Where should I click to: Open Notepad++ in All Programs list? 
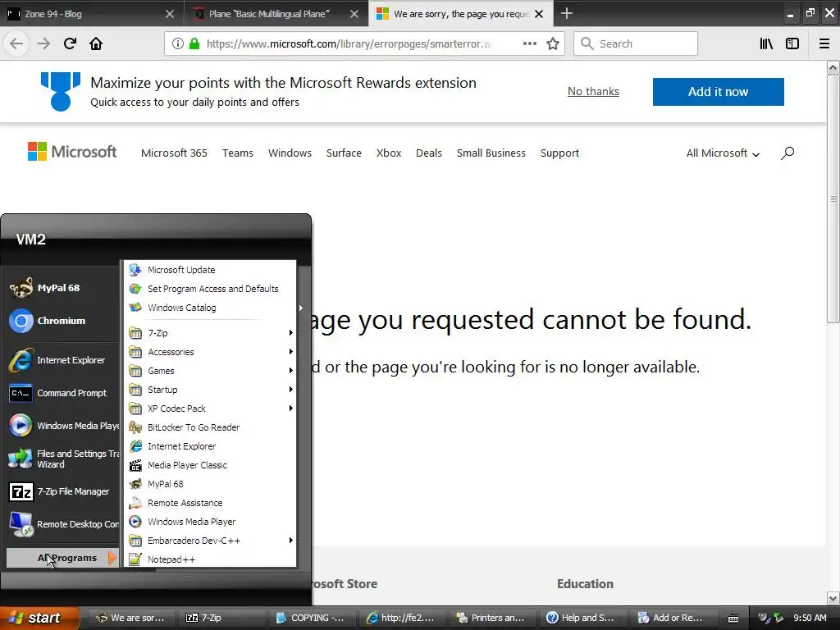(210, 559)
